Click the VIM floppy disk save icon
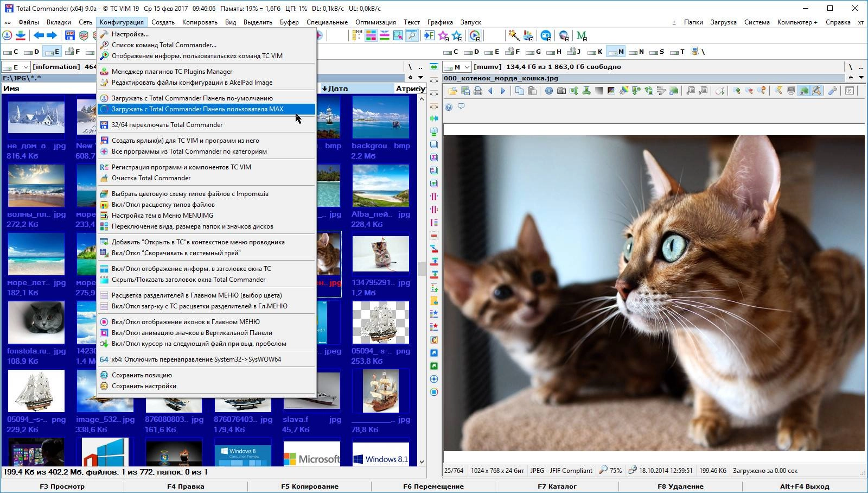Image resolution: width=868 pixels, height=493 pixels. [70, 35]
